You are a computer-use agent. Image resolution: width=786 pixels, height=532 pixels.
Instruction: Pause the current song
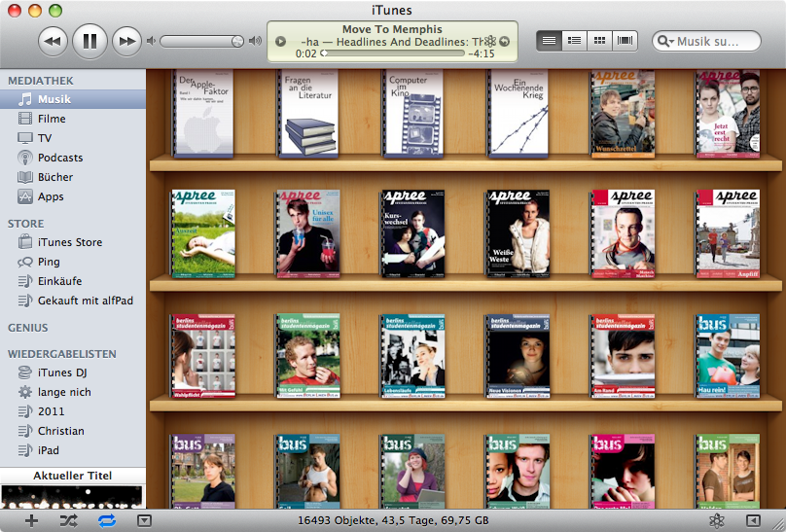89,41
